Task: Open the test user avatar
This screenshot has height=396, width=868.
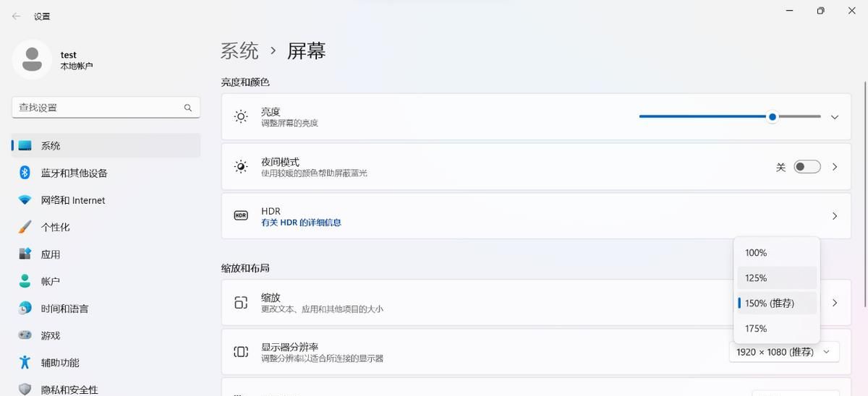Action: tap(32, 59)
